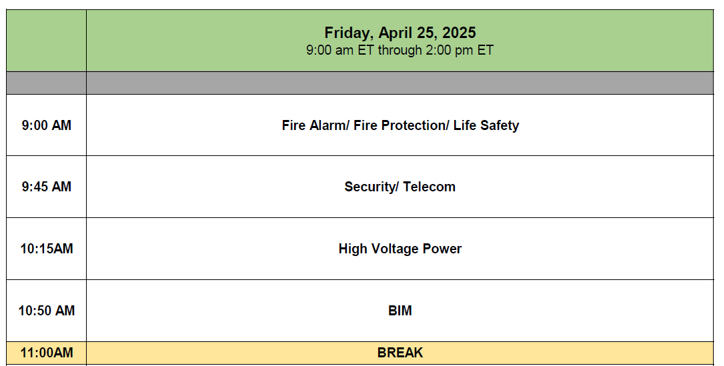Click the 'Fire Alarm/' text in first row
Screen dimensions: 724x366
[x=315, y=125]
